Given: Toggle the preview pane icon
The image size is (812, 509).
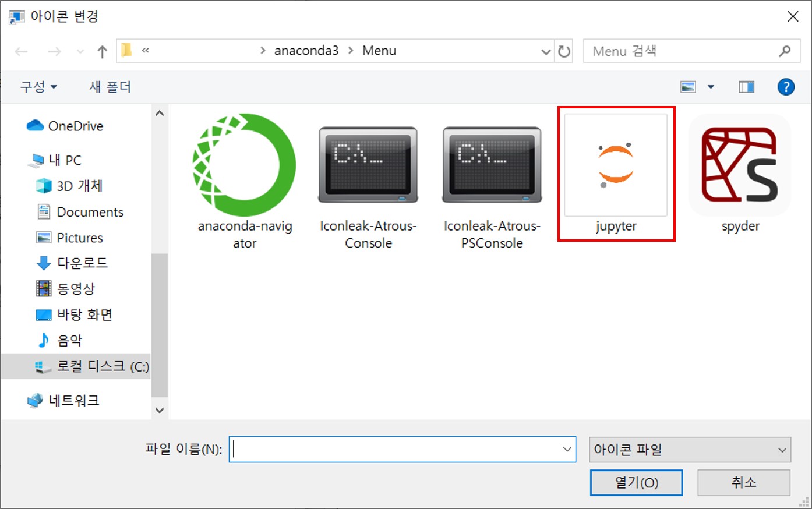Looking at the screenshot, I should click(x=746, y=87).
